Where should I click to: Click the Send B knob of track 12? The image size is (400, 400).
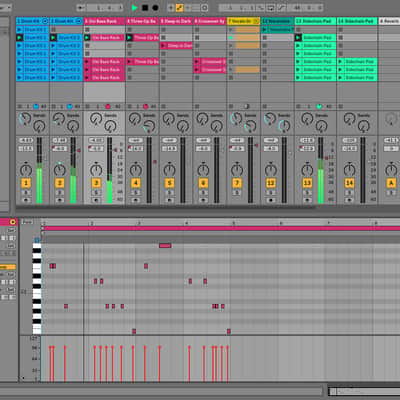point(284,126)
